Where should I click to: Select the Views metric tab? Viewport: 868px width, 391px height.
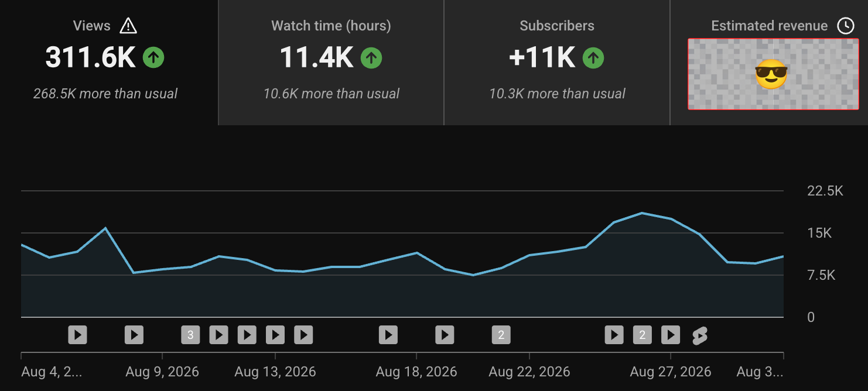(109, 62)
